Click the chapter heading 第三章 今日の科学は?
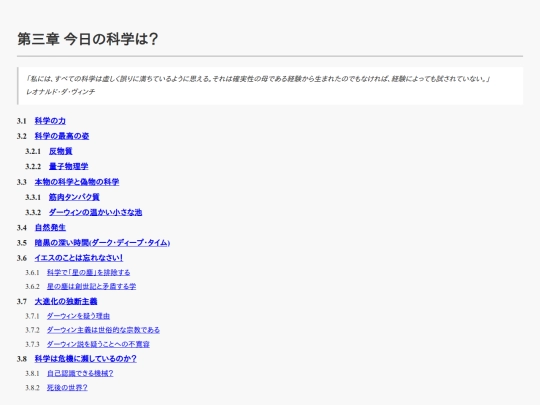This screenshot has height=405, width=540. pyautogui.click(x=88, y=39)
